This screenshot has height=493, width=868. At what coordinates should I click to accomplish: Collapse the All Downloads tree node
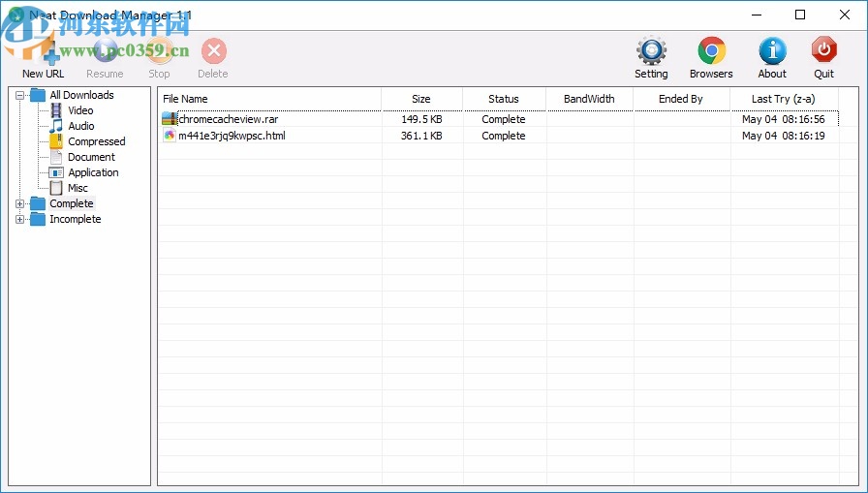point(20,96)
